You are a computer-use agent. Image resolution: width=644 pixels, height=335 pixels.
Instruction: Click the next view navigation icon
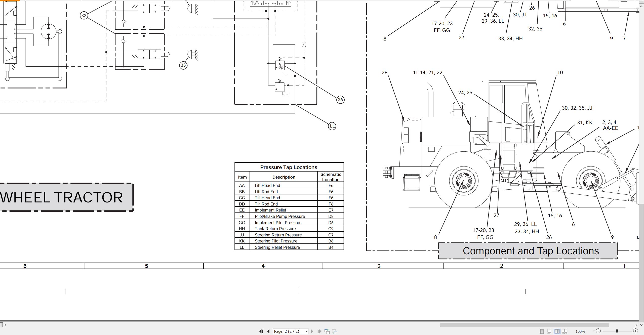(335, 331)
